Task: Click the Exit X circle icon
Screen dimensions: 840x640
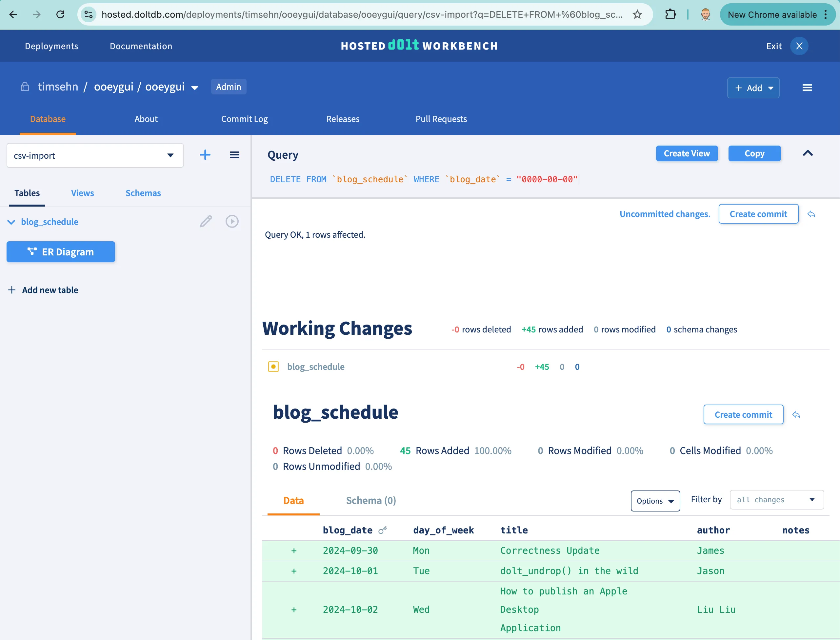Action: point(799,46)
